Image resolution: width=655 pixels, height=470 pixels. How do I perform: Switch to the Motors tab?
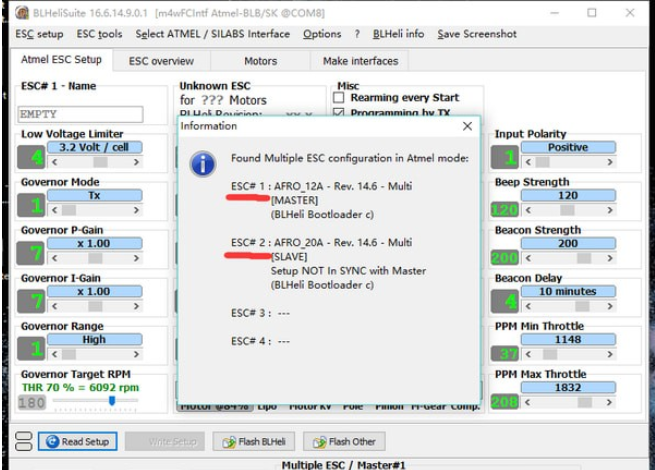tap(261, 61)
